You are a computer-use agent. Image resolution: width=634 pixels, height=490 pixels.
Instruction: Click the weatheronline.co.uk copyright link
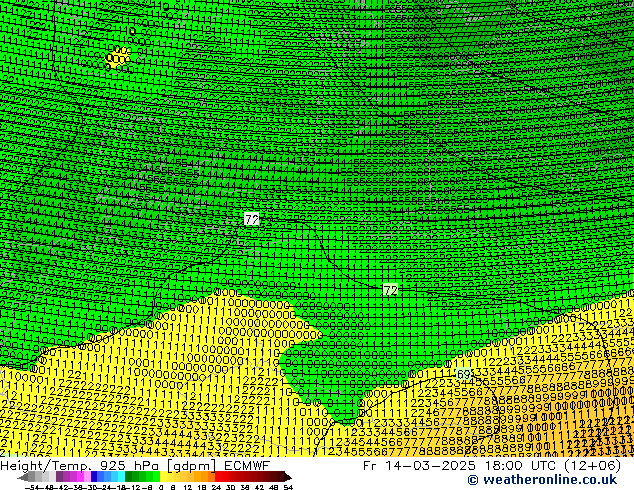pos(542,480)
